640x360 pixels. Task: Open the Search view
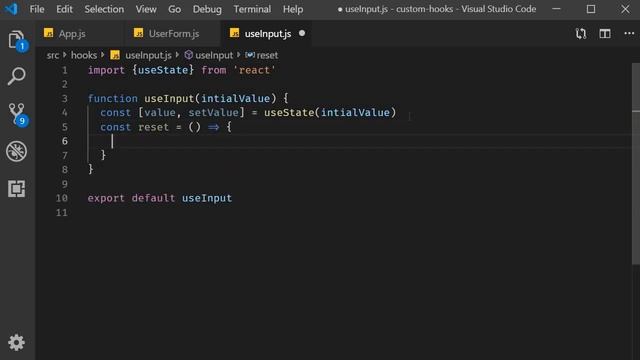[x=16, y=76]
